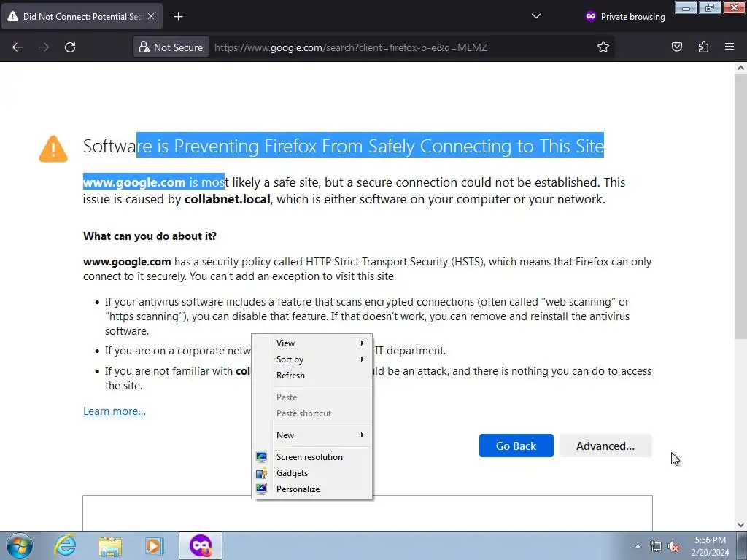Choose Refresh in the context menu
This screenshot has width=747, height=560.
pyautogui.click(x=311, y=376)
